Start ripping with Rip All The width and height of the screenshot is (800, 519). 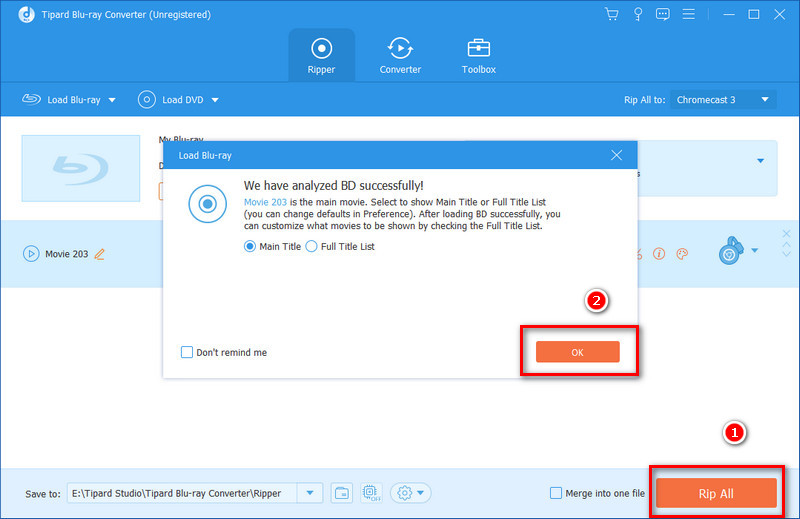[x=716, y=493]
